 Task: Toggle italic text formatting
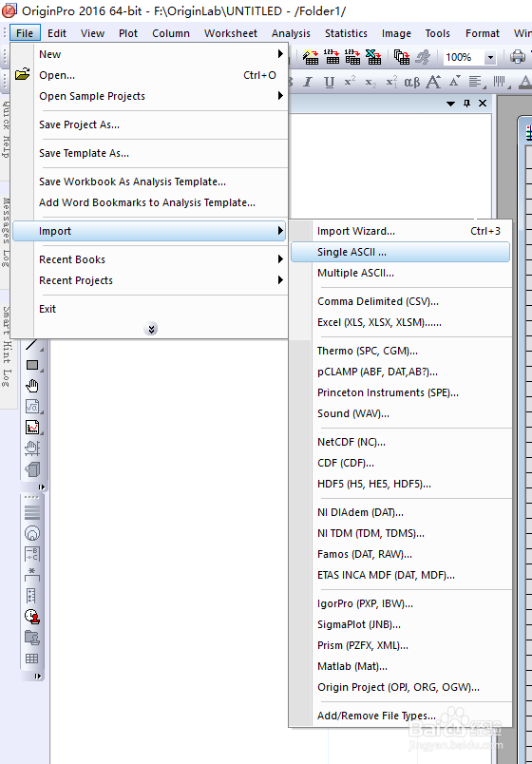tap(307, 82)
